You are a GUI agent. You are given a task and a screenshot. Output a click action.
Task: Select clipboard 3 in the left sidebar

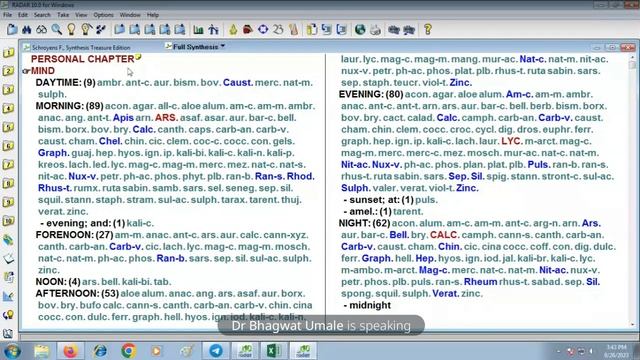[x=8, y=89]
